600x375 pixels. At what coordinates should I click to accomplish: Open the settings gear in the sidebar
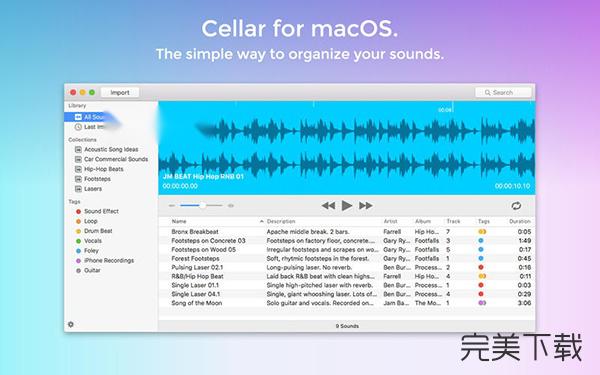click(x=71, y=324)
